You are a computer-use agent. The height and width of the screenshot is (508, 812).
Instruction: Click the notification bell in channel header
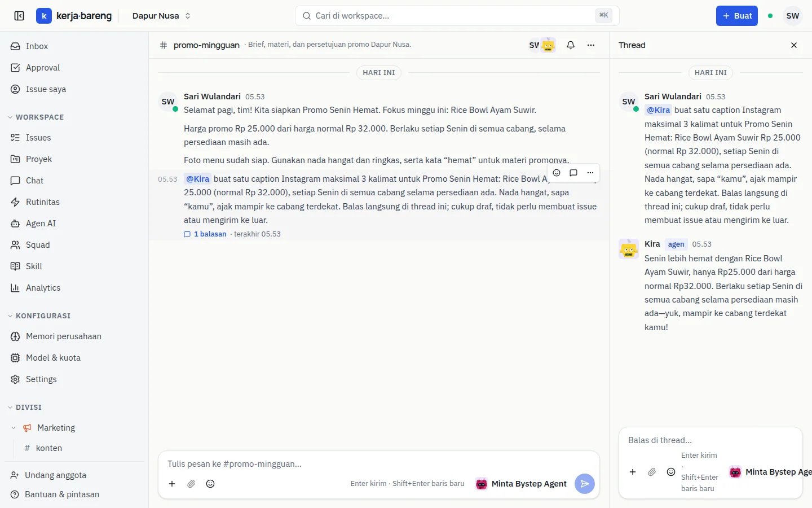pos(571,45)
